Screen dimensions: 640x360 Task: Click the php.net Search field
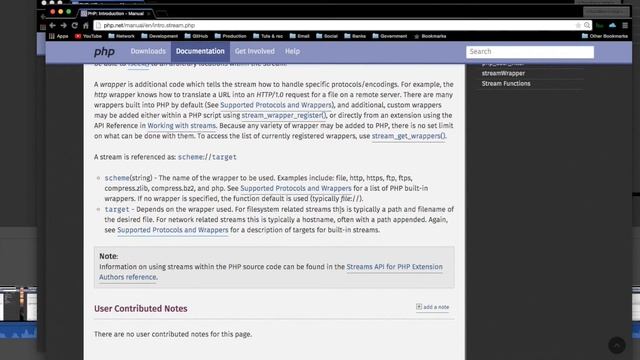pyautogui.click(x=530, y=52)
